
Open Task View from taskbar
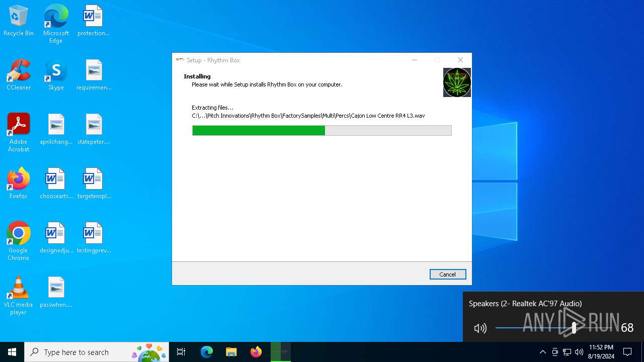tap(181, 352)
